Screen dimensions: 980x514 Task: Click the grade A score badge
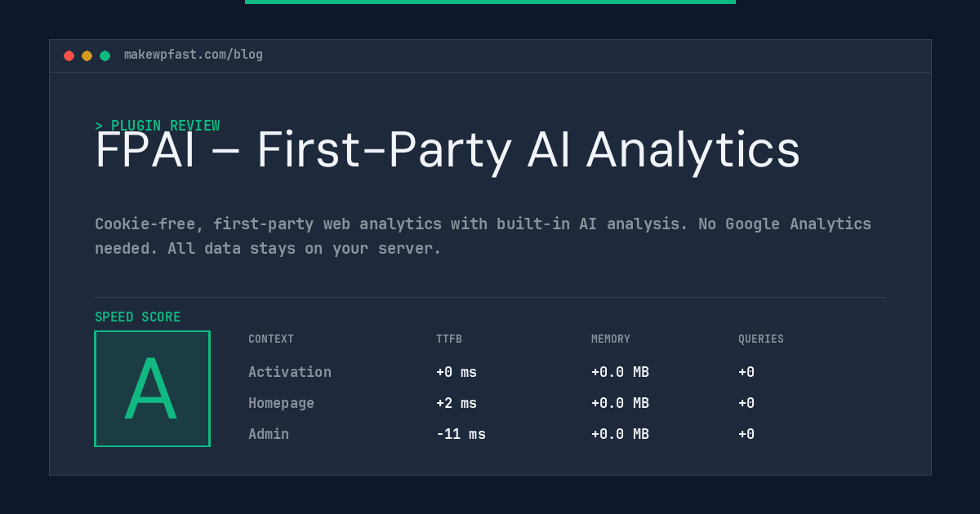click(152, 388)
